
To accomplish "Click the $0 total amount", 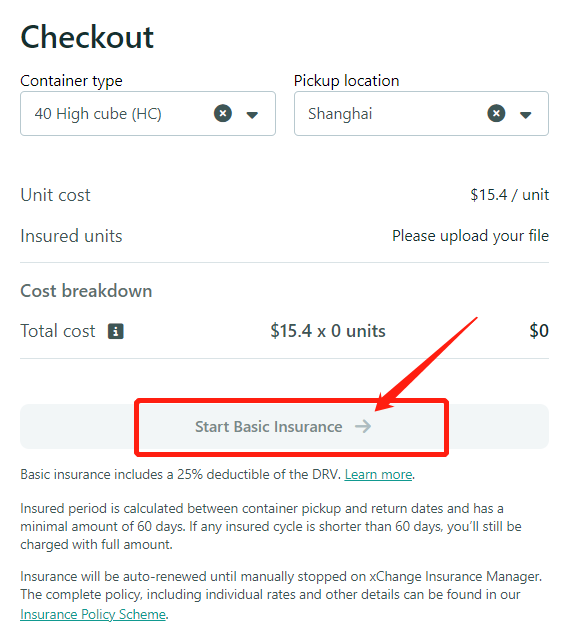I will click(539, 331).
